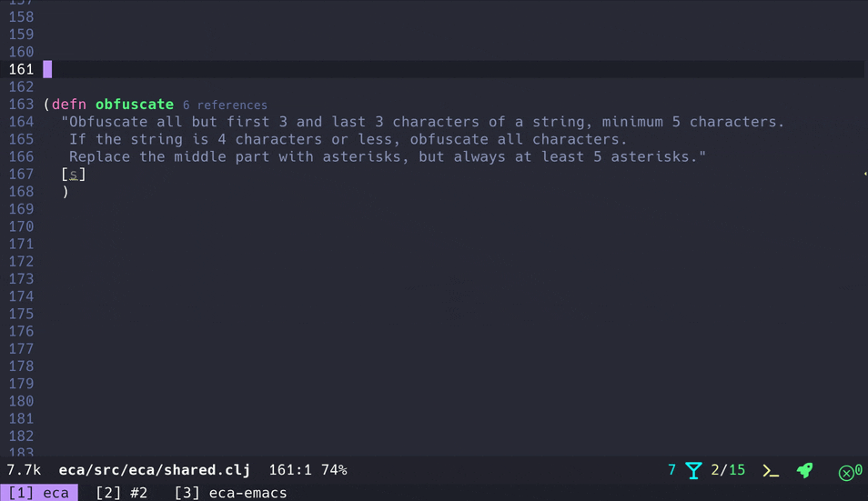Click the 74% buffer position indicator
Image resolution: width=868 pixels, height=501 pixels.
(334, 470)
